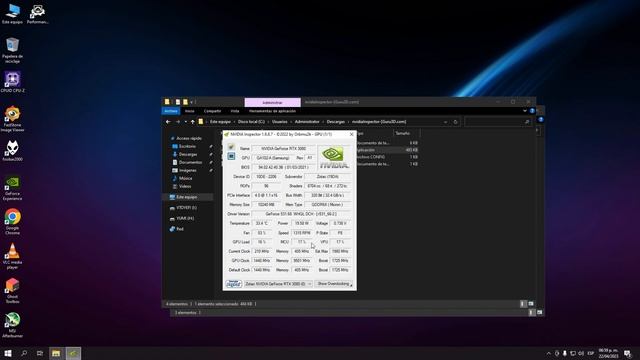640x360 pixels.
Task: Click the blue Help icon in front Explorer
Action: coord(532,111)
